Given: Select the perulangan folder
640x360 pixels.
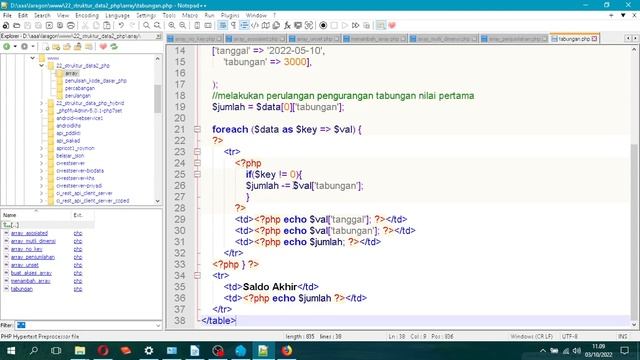Looking at the screenshot, I should pos(78,96).
